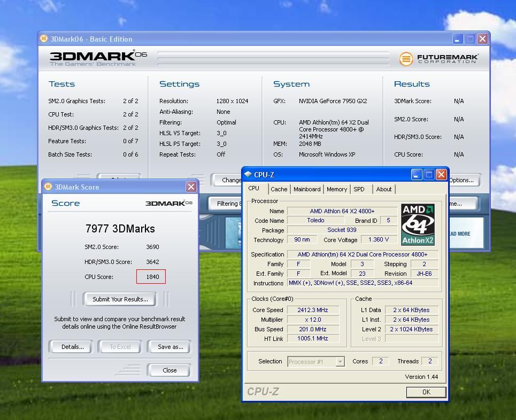
Task: Minimize the 3DMark06 main window
Action: tap(457, 39)
